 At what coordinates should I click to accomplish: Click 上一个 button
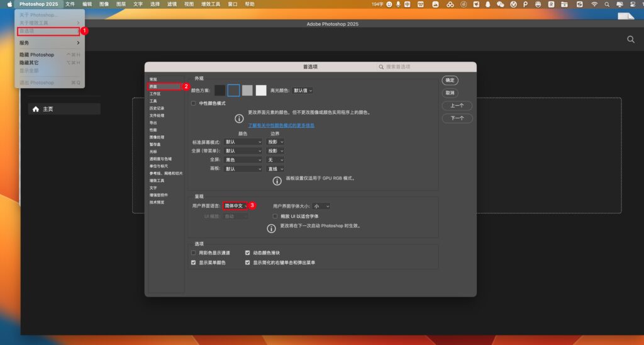pyautogui.click(x=457, y=106)
